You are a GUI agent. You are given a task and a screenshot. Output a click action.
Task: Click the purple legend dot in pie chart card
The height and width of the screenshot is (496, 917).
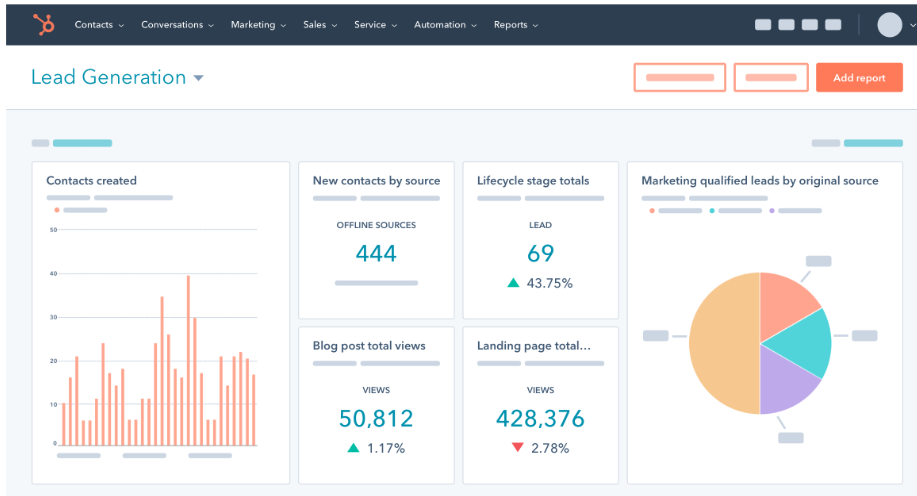(x=771, y=211)
